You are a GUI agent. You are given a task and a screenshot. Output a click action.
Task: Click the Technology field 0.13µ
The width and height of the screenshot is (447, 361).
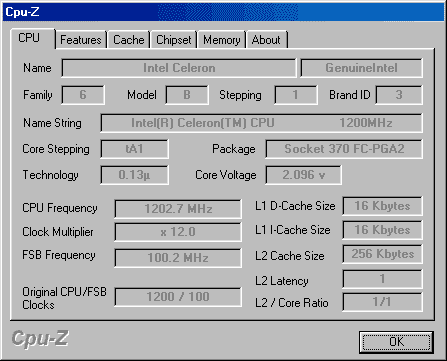click(x=134, y=175)
